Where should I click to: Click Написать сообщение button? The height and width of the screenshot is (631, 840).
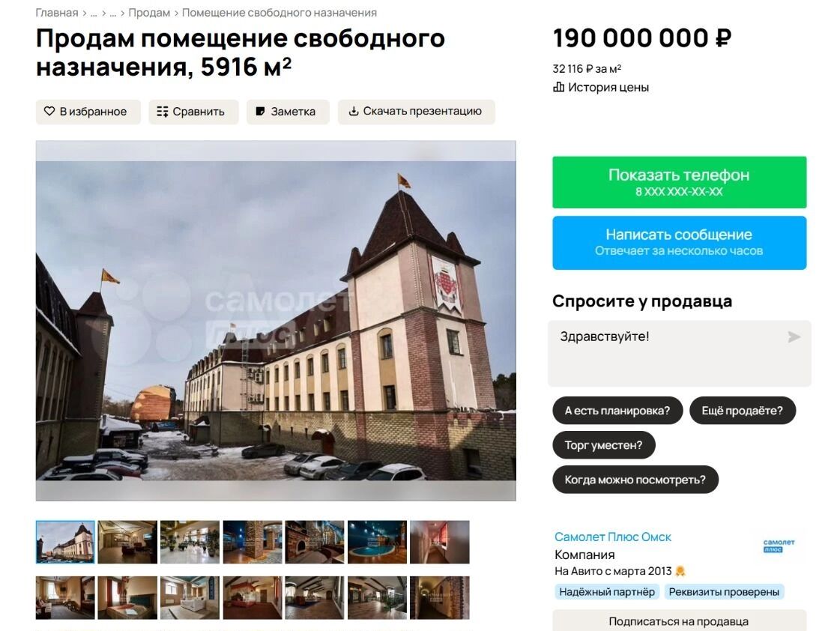pos(680,243)
